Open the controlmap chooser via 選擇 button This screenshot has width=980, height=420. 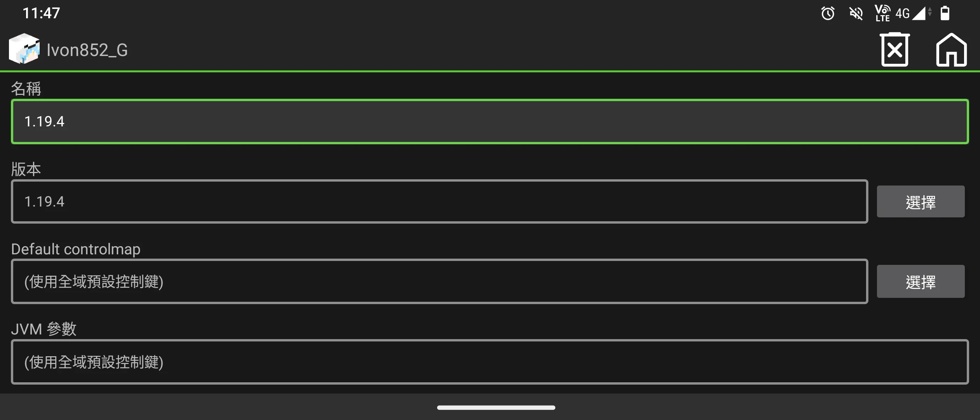[920, 282]
